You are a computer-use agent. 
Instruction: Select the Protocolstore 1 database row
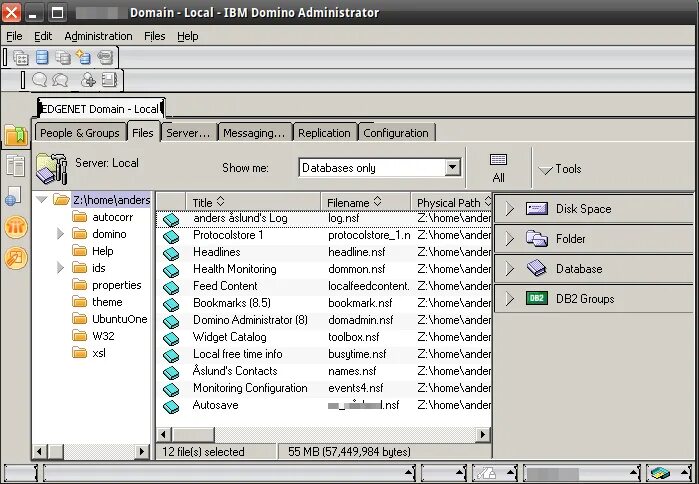pyautogui.click(x=324, y=235)
